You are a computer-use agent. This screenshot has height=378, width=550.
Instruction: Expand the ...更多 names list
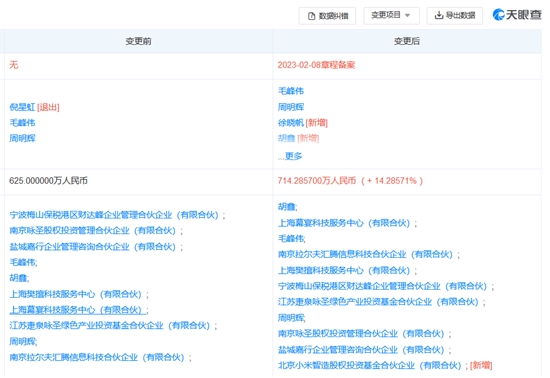pyautogui.click(x=290, y=156)
